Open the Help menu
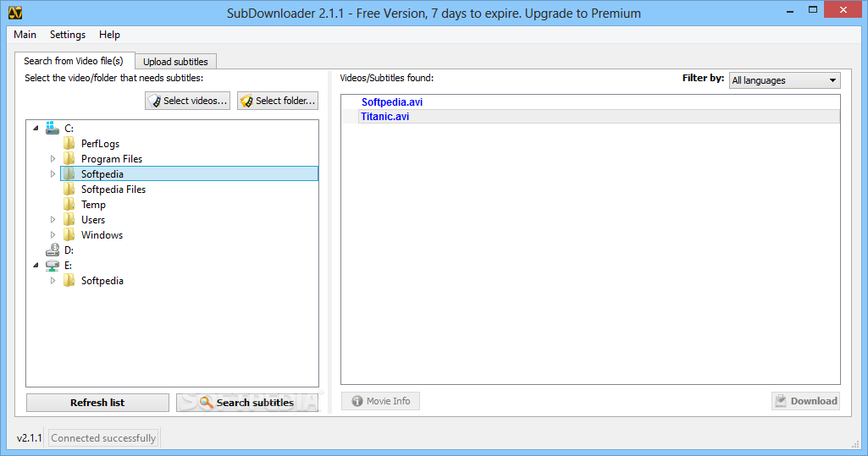This screenshot has width=868, height=456. coord(109,35)
